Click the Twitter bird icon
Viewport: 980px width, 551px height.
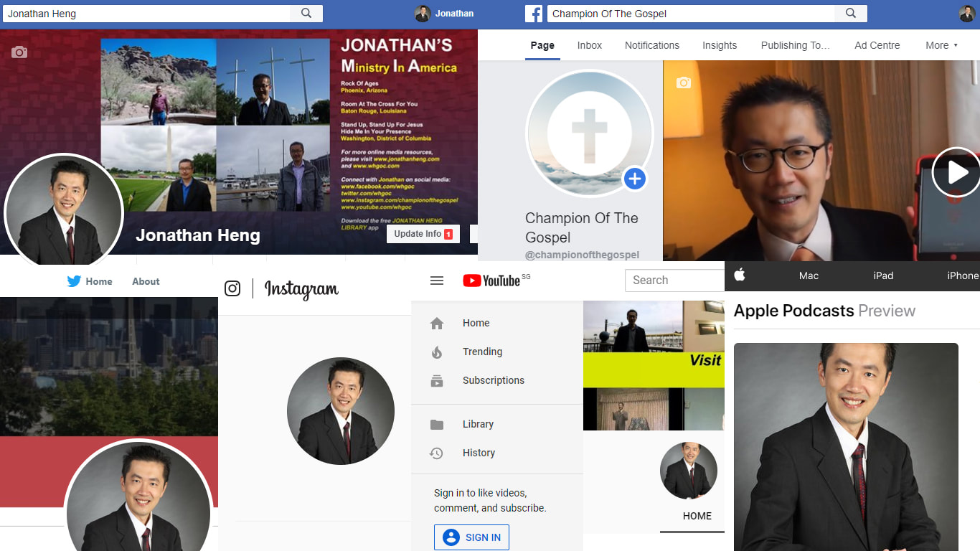point(74,281)
